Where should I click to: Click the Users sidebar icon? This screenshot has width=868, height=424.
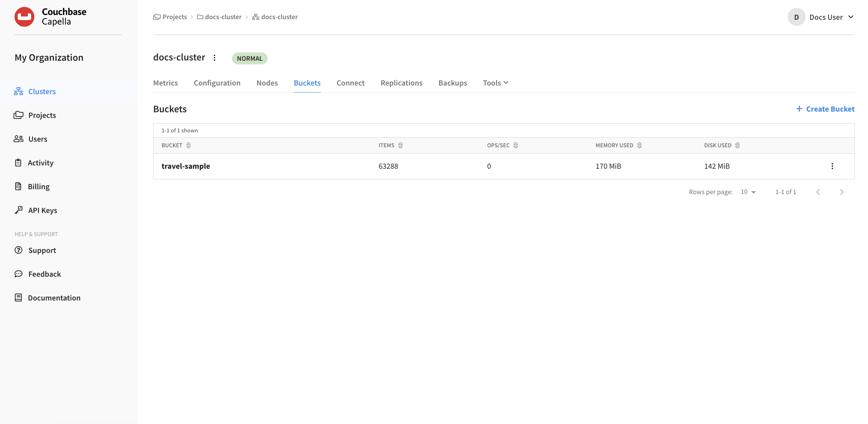(18, 138)
